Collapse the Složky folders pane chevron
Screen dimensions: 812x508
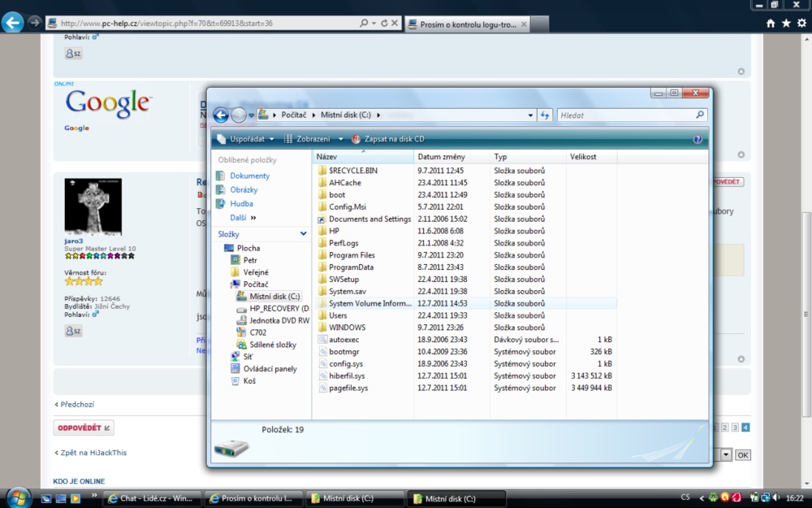(x=304, y=234)
